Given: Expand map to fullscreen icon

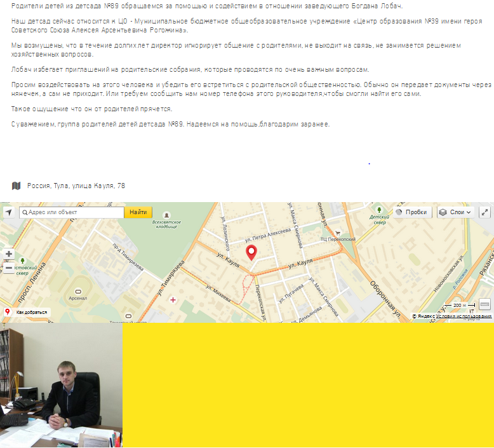Looking at the screenshot, I should pyautogui.click(x=484, y=212).
